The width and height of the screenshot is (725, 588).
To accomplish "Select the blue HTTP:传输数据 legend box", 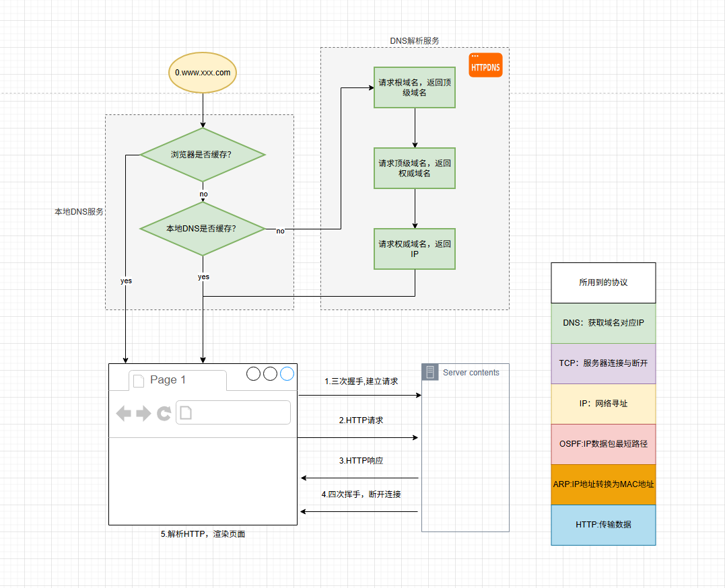I will click(603, 525).
